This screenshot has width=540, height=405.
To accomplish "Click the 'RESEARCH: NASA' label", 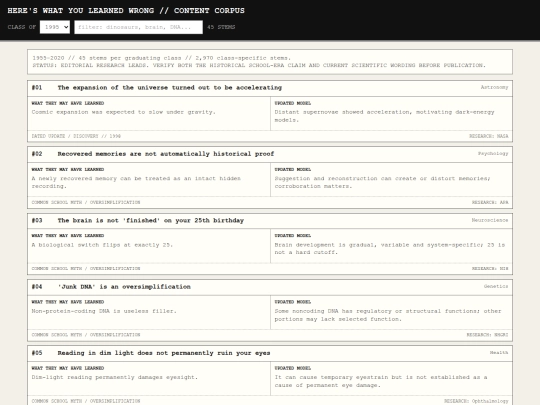I will pos(488,136).
